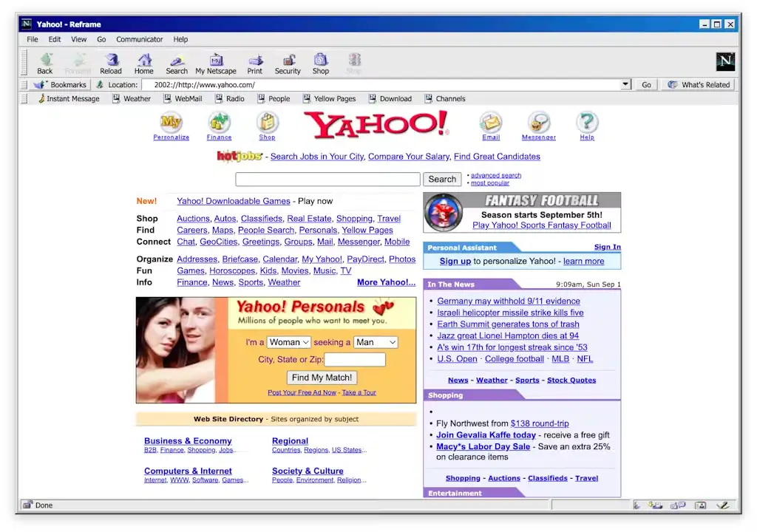757x532 pixels.
Task: Click the Yahoo Help question mark icon
Action: [587, 122]
